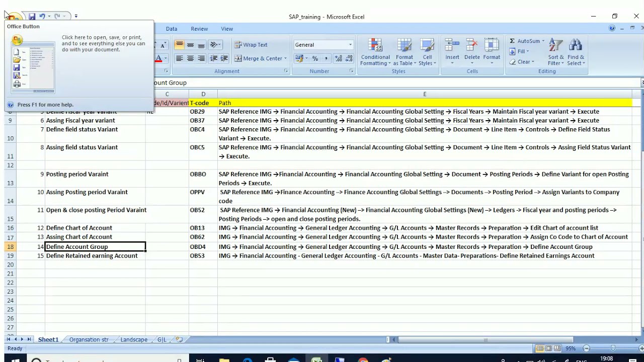Click Accounting Number Format icon
644x362 pixels.
coord(300,58)
